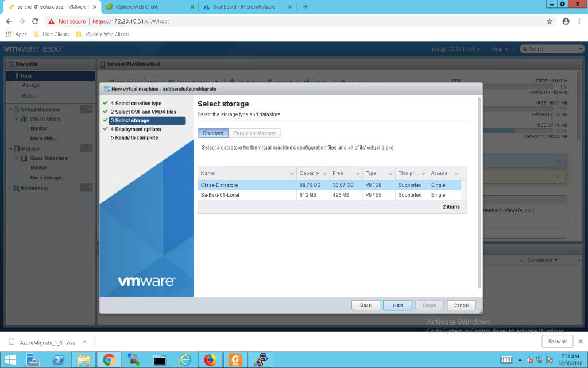This screenshot has height=368, width=588.
Task: Open the Access column dropdown arrow
Action: click(456, 174)
